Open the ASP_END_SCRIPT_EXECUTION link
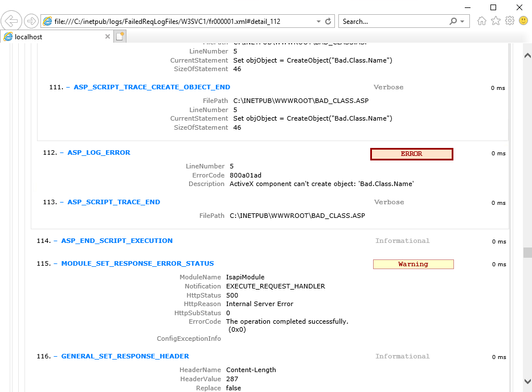 [x=117, y=241]
